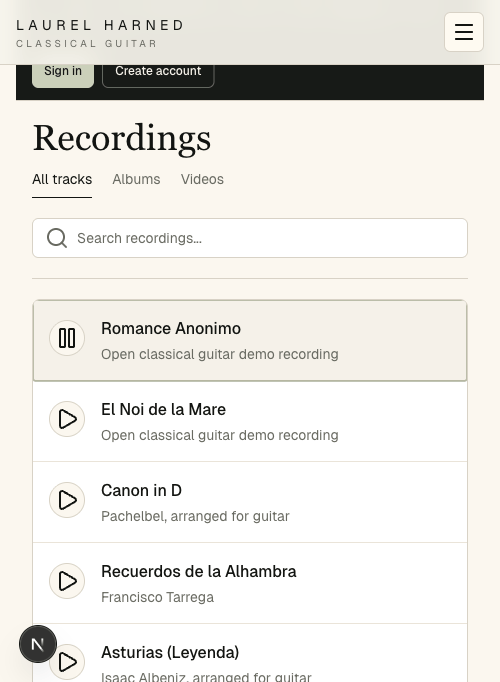Image resolution: width=500 pixels, height=682 pixels.
Task: Go to Laurel Harned home logo
Action: (100, 32)
